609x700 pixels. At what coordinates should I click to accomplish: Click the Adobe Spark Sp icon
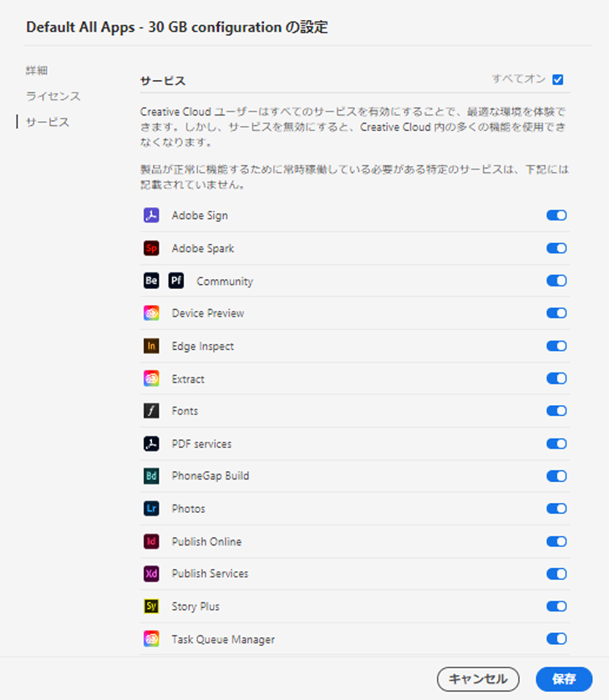coord(151,248)
